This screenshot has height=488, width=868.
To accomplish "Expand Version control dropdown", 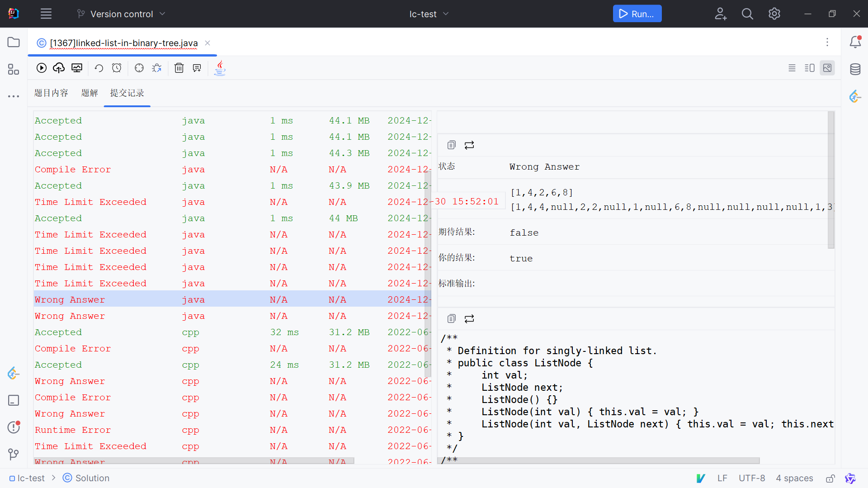I will (121, 14).
